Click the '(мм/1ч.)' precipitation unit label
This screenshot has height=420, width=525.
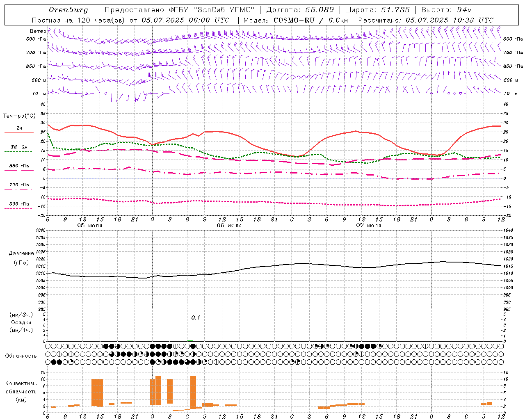coord(21,330)
